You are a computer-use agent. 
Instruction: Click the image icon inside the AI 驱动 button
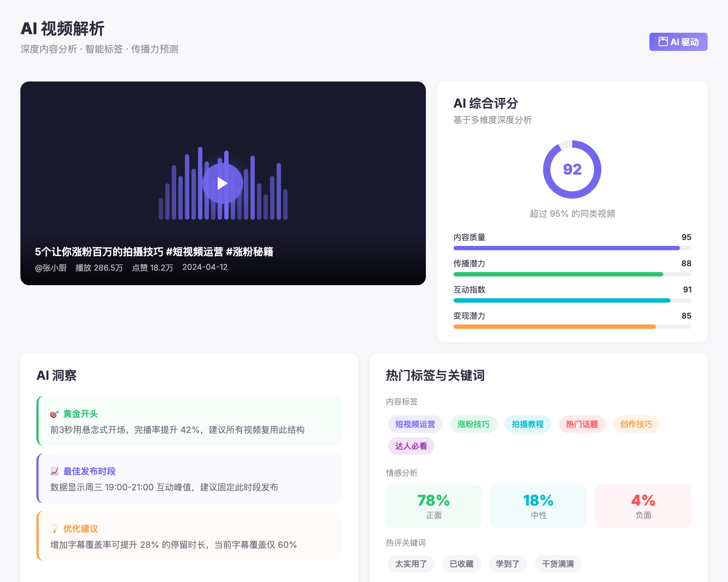pos(663,41)
